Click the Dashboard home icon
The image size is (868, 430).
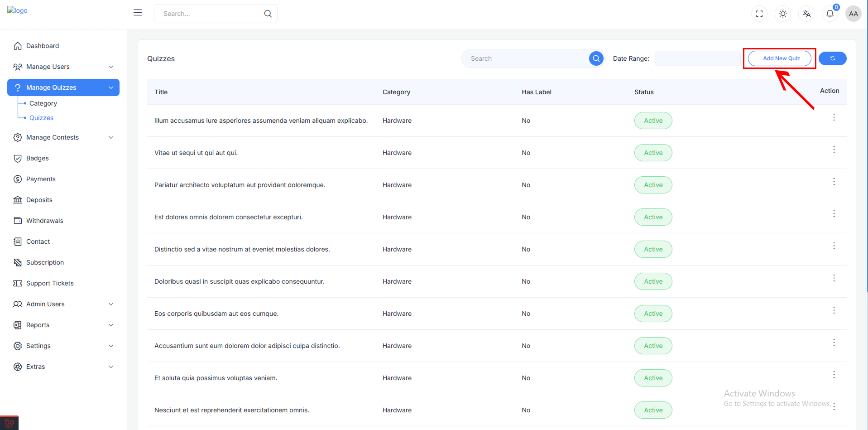[18, 46]
